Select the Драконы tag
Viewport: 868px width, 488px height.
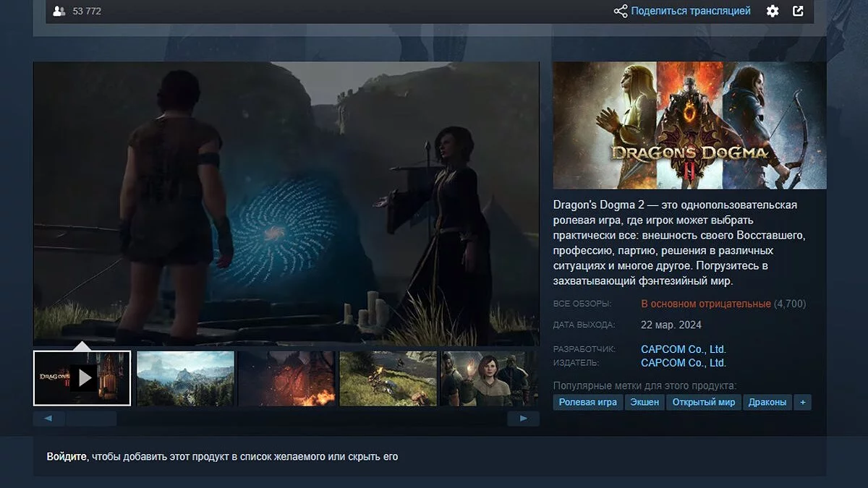coord(767,402)
